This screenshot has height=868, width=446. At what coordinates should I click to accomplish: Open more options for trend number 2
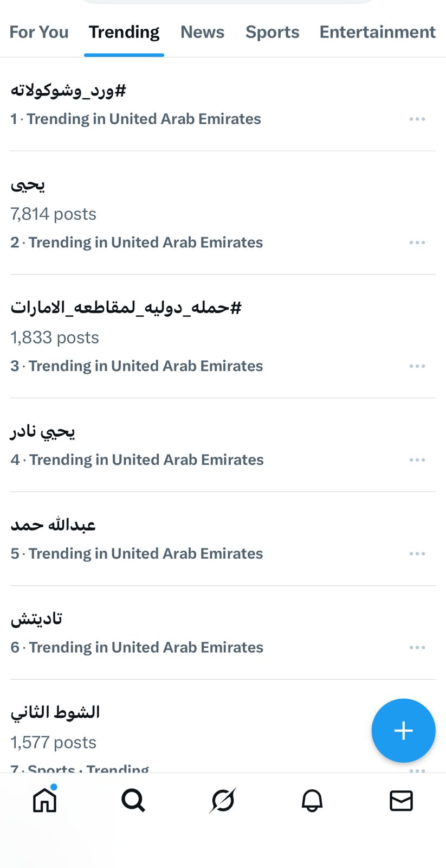coord(417,242)
